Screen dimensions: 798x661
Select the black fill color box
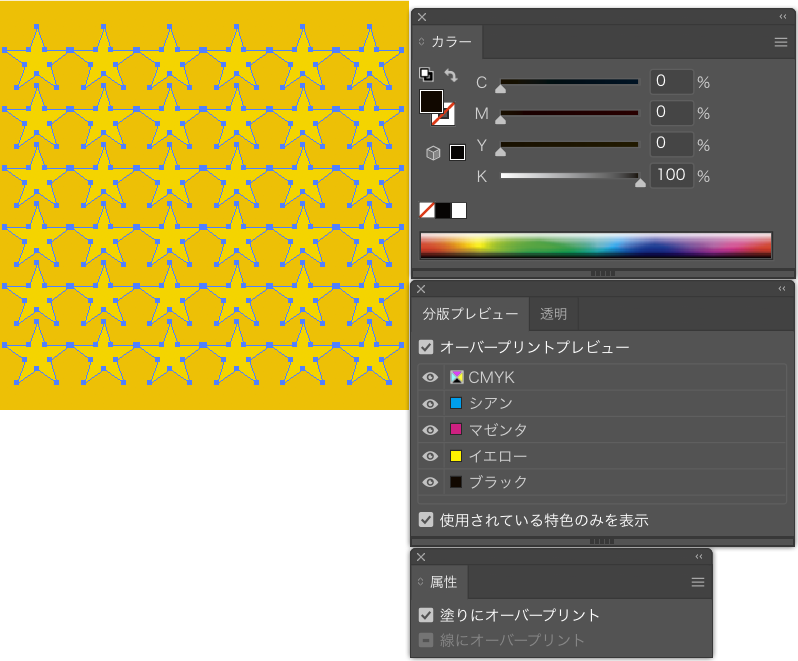tap(431, 101)
